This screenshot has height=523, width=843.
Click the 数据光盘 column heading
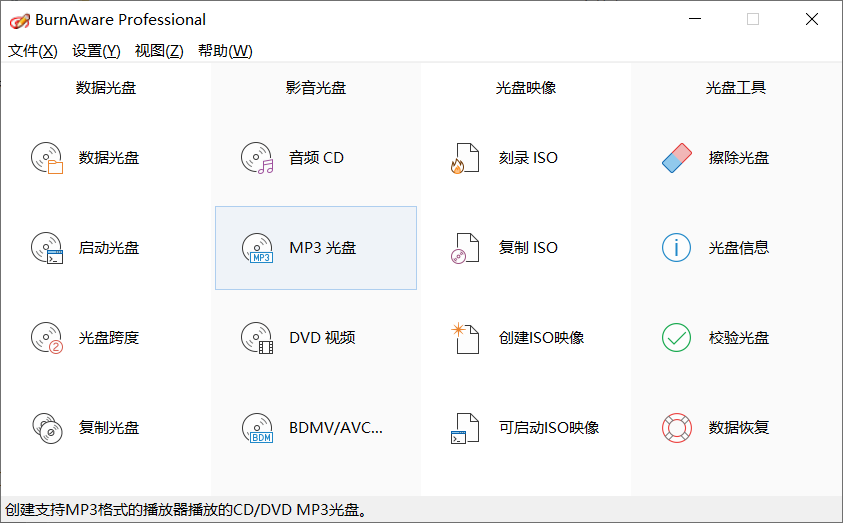[x=106, y=88]
